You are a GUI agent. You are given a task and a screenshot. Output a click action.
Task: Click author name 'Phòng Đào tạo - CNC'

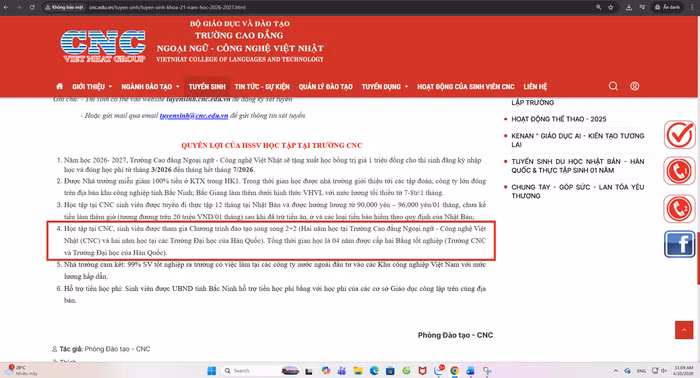click(117, 349)
